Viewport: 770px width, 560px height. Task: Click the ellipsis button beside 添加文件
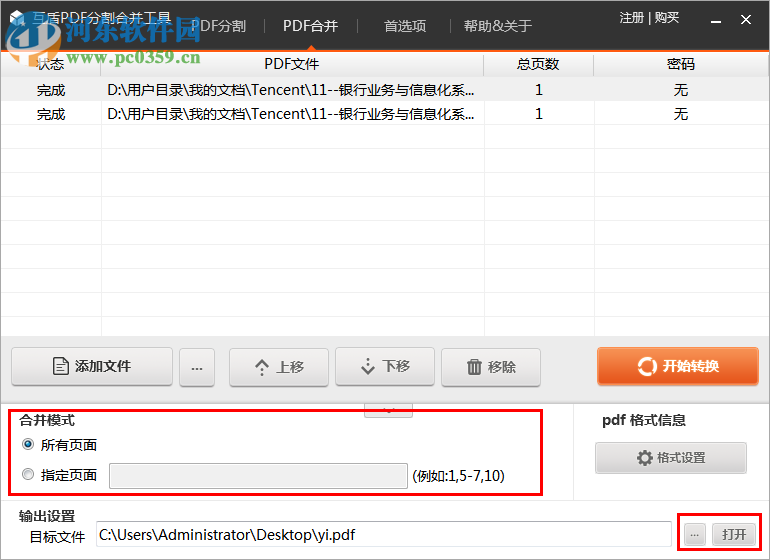pyautogui.click(x=197, y=367)
